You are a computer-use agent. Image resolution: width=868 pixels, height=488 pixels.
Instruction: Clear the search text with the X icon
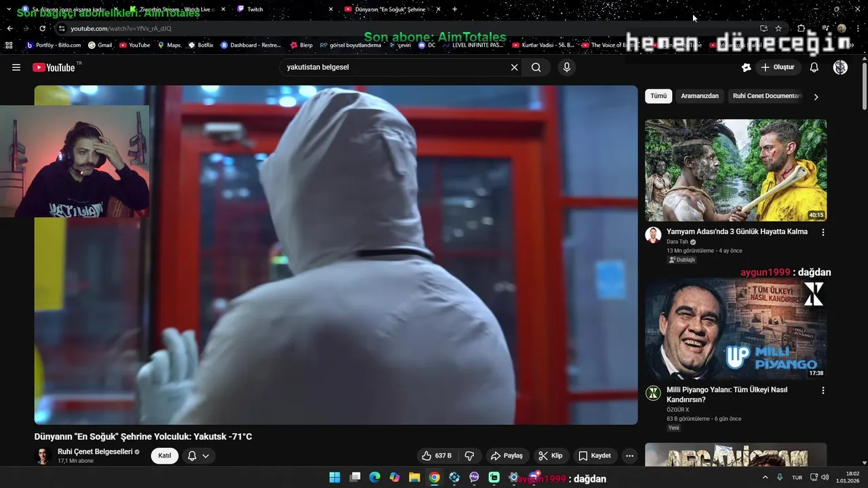[x=514, y=67]
